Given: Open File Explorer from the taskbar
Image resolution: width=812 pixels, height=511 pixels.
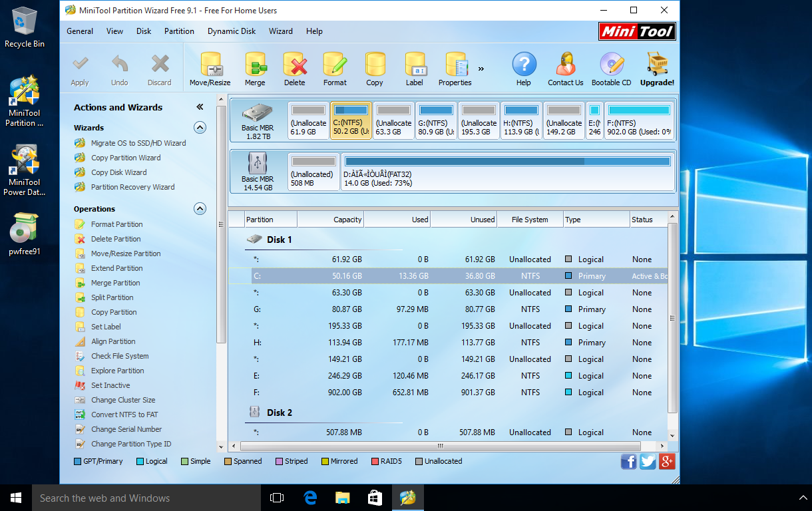Looking at the screenshot, I should tap(342, 498).
